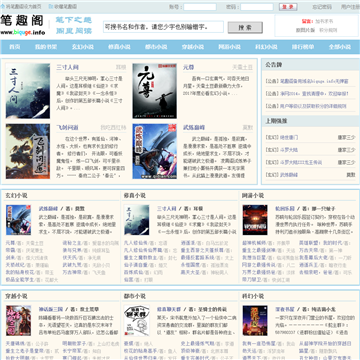Open 史上最强练气期 in the 都市小说 list
This screenshot has width=360, height=360.
coord(198,343)
